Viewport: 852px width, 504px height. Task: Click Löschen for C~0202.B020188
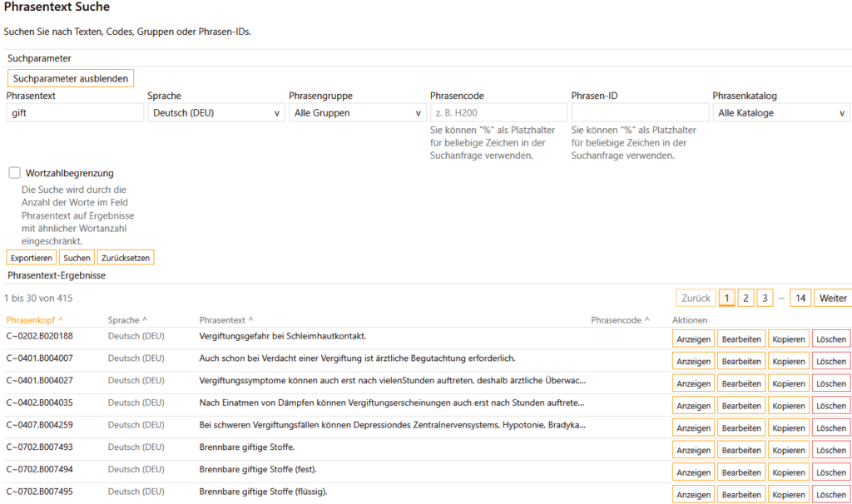coord(831,338)
